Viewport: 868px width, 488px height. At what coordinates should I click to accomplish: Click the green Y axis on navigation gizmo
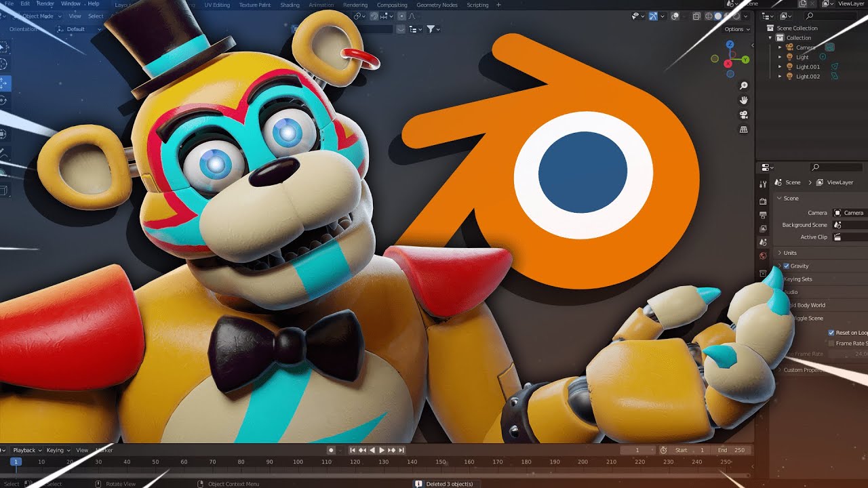click(745, 60)
